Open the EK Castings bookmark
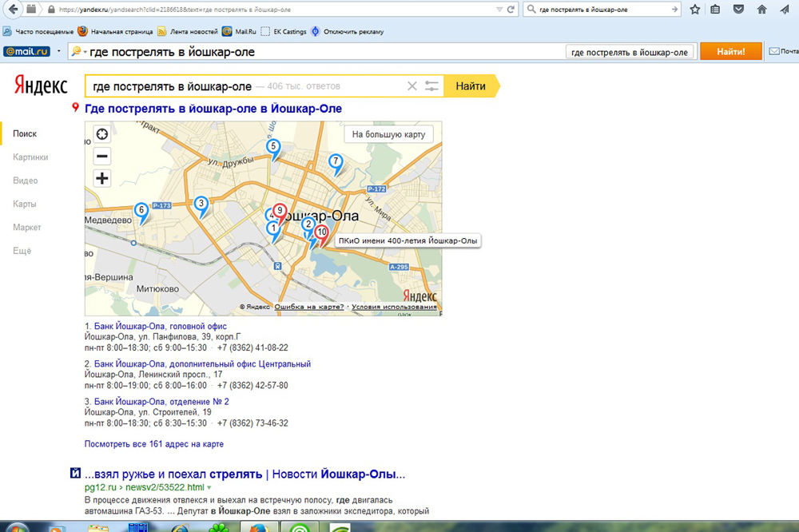The width and height of the screenshot is (799, 532). pos(284,32)
